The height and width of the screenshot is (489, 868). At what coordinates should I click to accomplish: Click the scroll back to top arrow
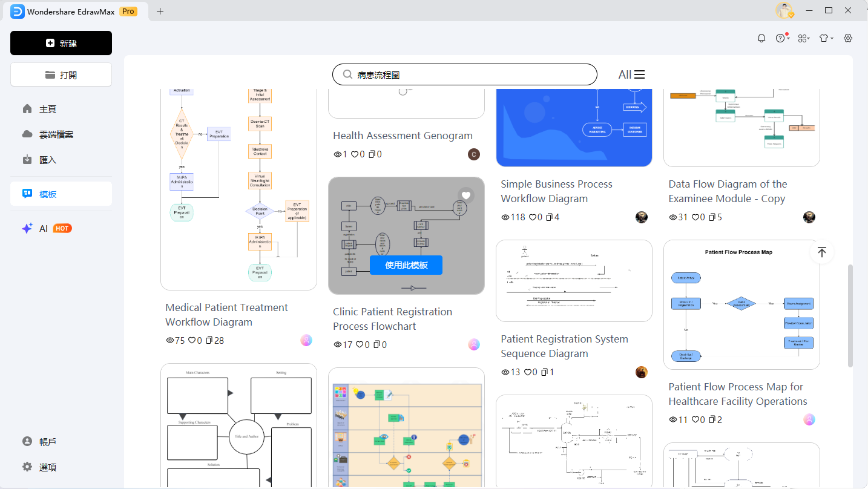[x=821, y=252]
